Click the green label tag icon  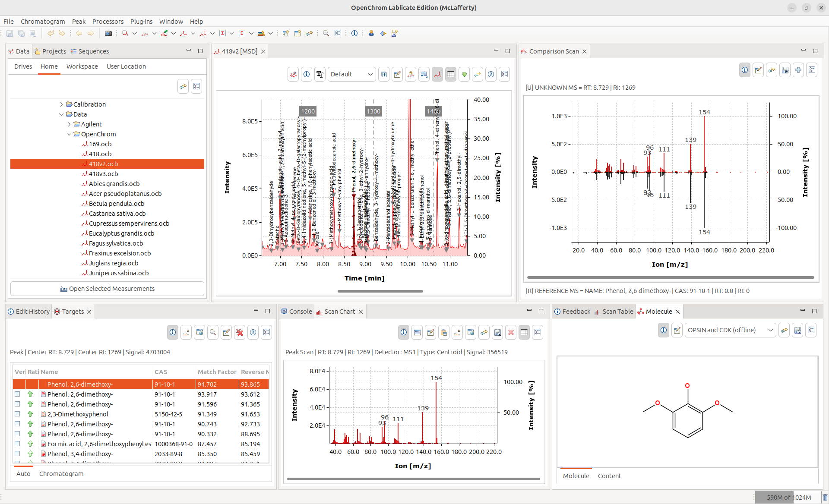click(x=464, y=74)
